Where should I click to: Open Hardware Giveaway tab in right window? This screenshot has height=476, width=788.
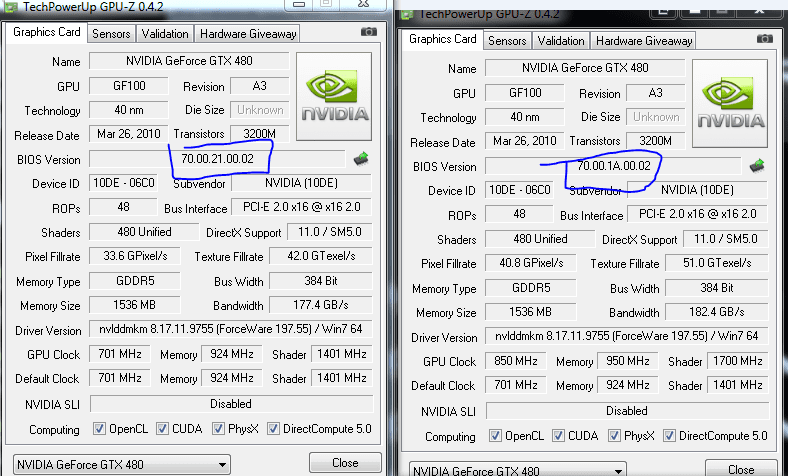point(644,41)
